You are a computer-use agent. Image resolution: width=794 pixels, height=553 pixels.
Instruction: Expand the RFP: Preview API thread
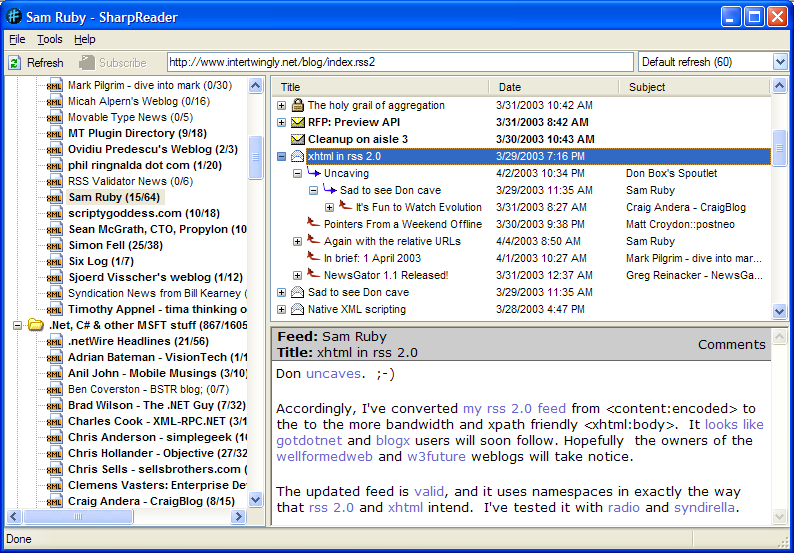(x=282, y=123)
